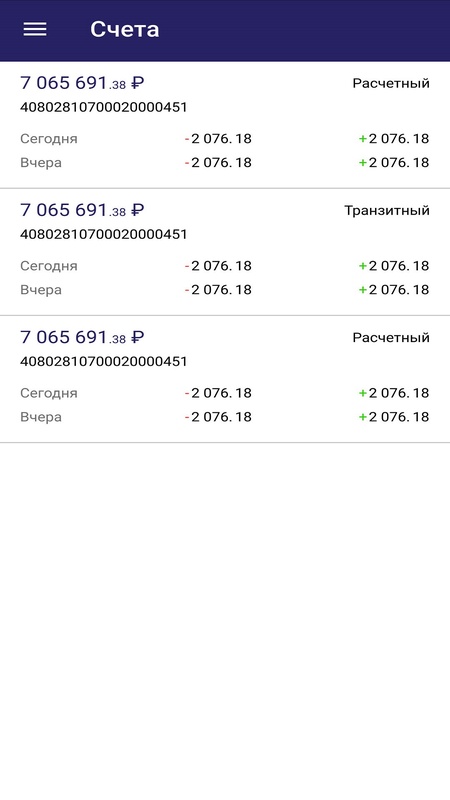450x800 pixels.
Task: Select Сегодня label in the Транзитный account
Action: click(x=49, y=266)
